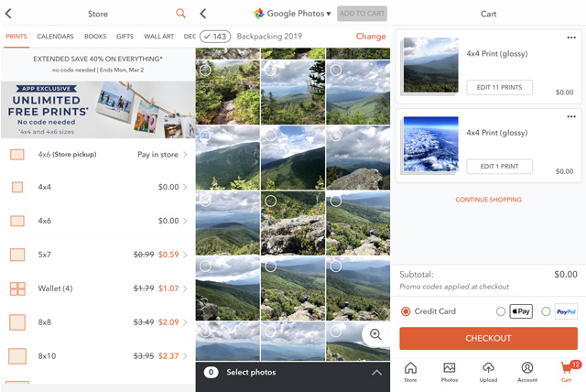Click the orange CHECKOUT button
Screen dimensions: 586x392
pos(488,338)
